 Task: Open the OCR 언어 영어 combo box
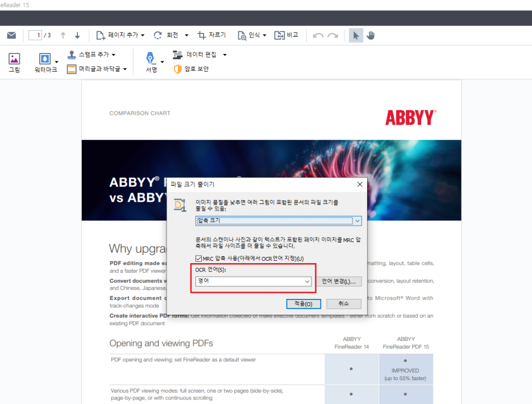(x=253, y=281)
